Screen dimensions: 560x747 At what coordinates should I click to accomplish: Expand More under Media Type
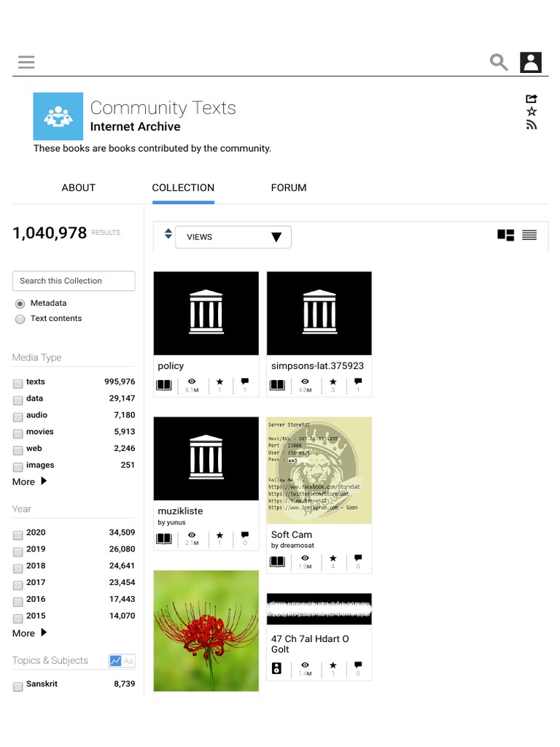pyautogui.click(x=29, y=481)
